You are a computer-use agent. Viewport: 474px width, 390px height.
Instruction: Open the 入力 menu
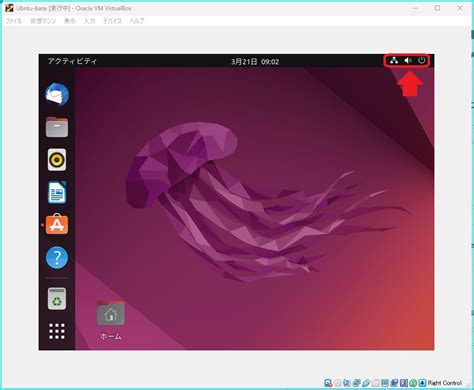[x=89, y=21]
